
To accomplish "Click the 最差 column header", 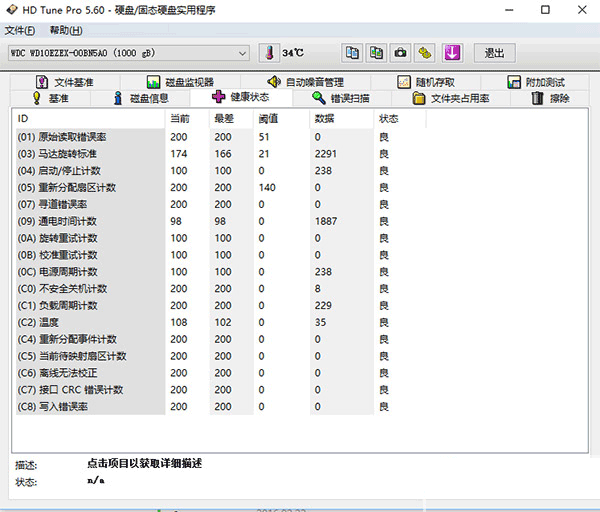I will coord(231,119).
